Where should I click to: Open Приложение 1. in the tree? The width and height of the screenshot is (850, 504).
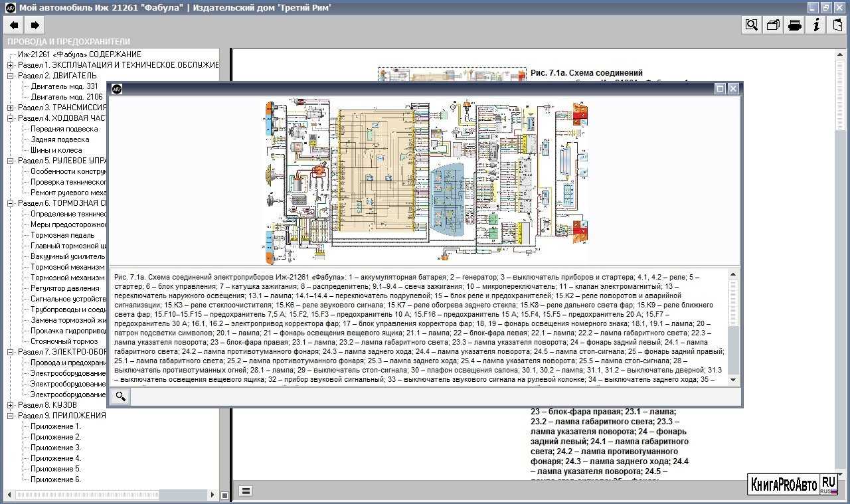pyautogui.click(x=56, y=426)
